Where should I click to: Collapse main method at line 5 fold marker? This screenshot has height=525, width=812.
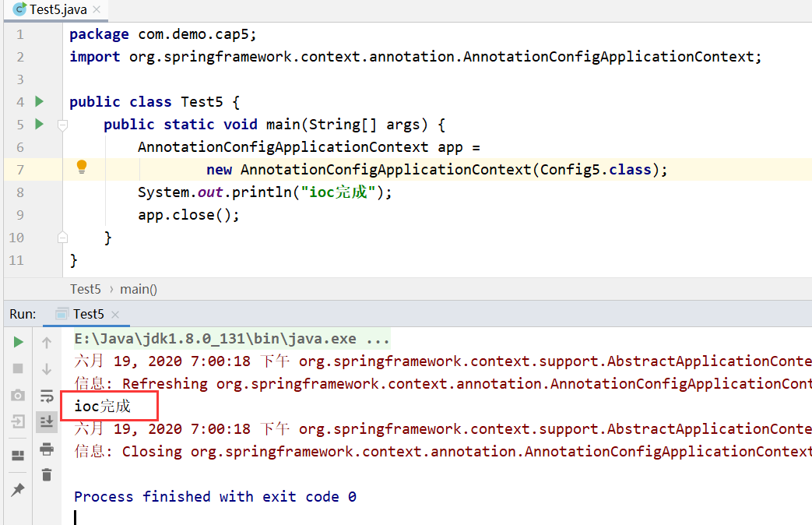click(62, 125)
